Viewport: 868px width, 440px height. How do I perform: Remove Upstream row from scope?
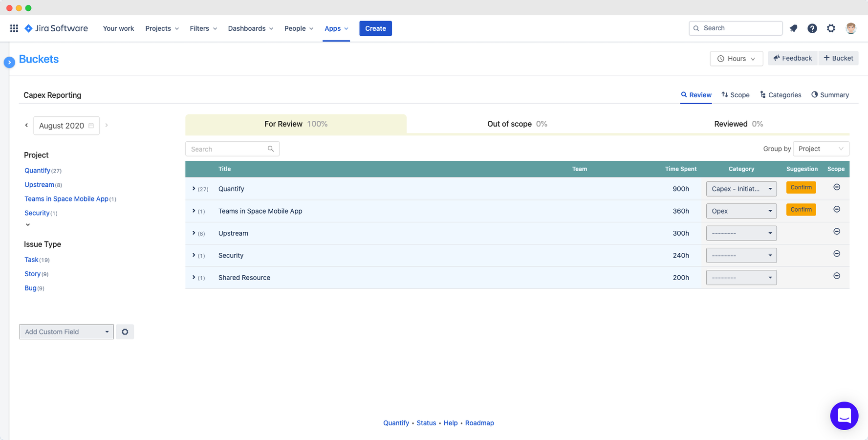point(837,232)
